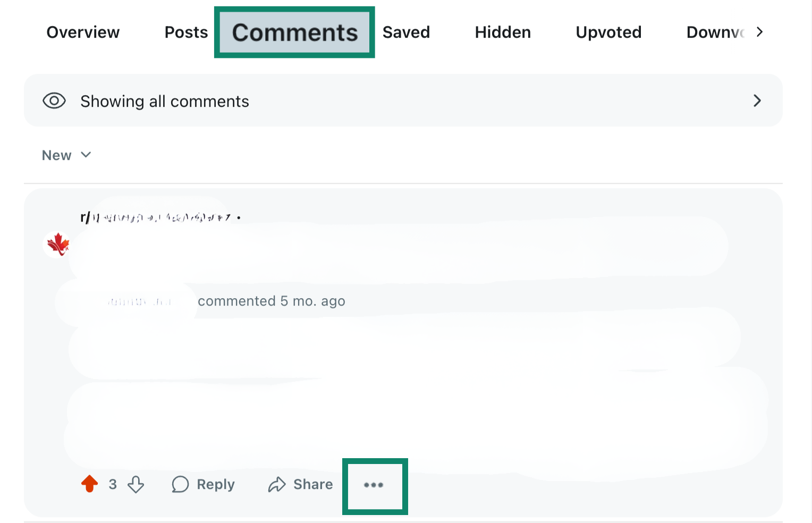Click the comment's vote count
The image size is (812, 523).
pos(113,484)
